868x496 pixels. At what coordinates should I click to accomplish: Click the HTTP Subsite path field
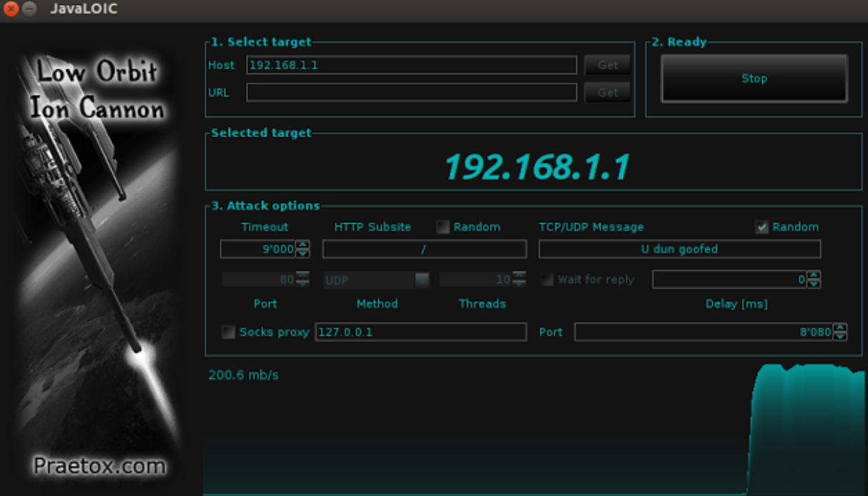[425, 249]
